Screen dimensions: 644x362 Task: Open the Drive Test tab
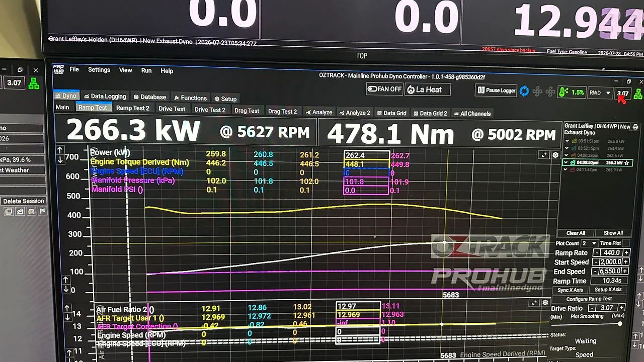coord(172,109)
